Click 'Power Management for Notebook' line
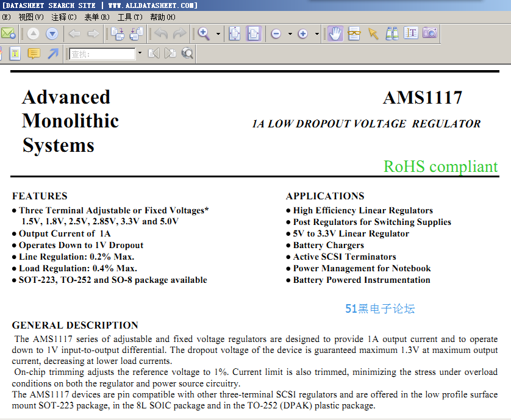Image resolution: width=511 pixels, height=420 pixels. (x=362, y=268)
